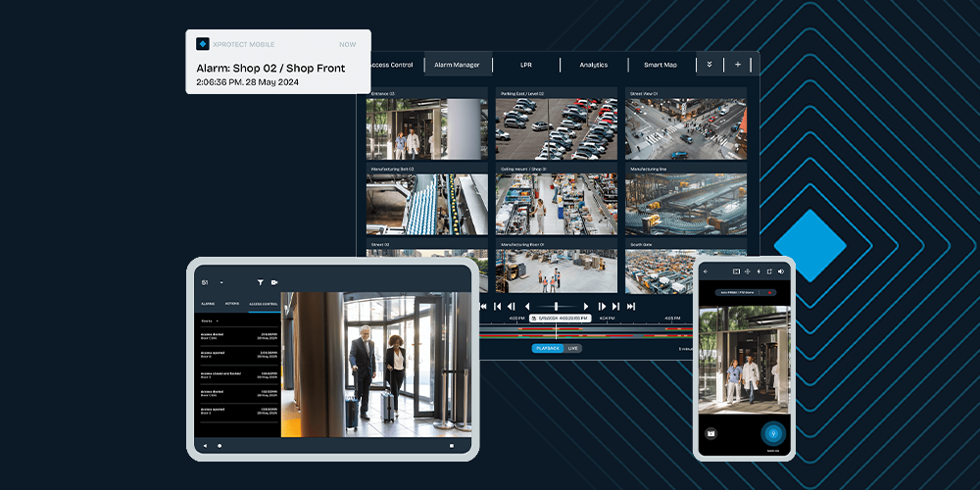Click the filter funnel icon on tablet
This screenshot has height=490, width=980.
tap(260, 282)
